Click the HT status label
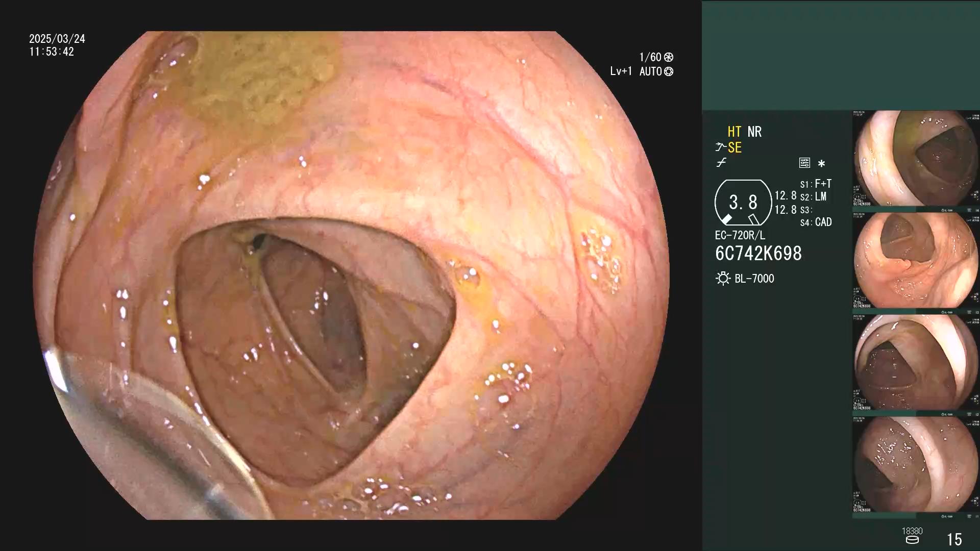The height and width of the screenshot is (551, 980). click(x=734, y=132)
